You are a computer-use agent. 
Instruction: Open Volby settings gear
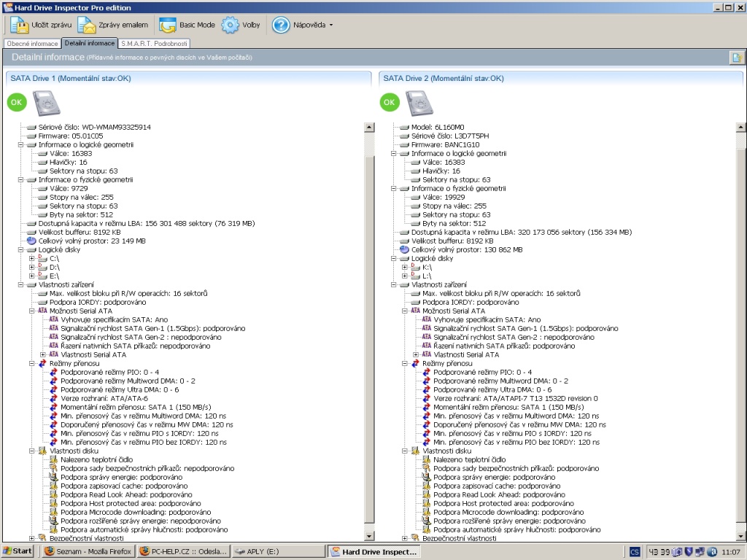tap(231, 25)
